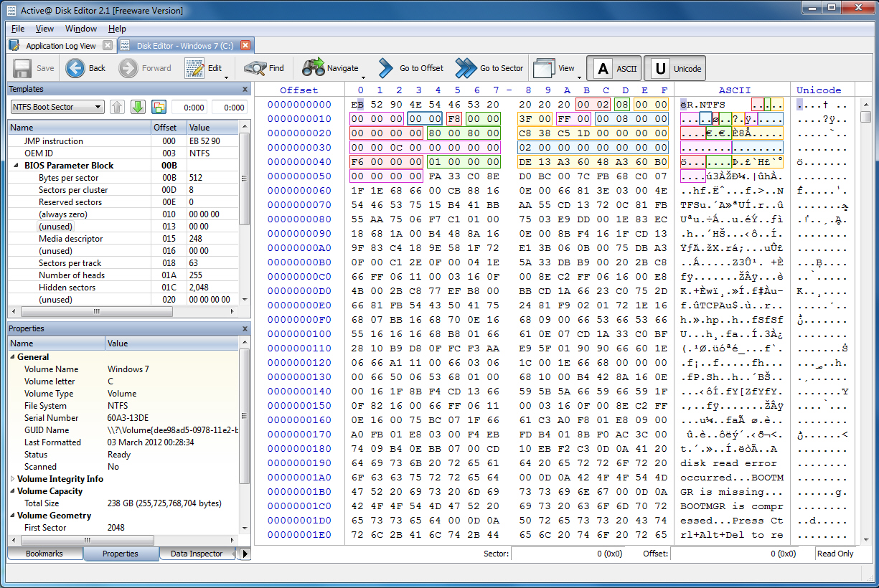Click the Offset column header in Templates
The width and height of the screenshot is (879, 588).
point(169,128)
